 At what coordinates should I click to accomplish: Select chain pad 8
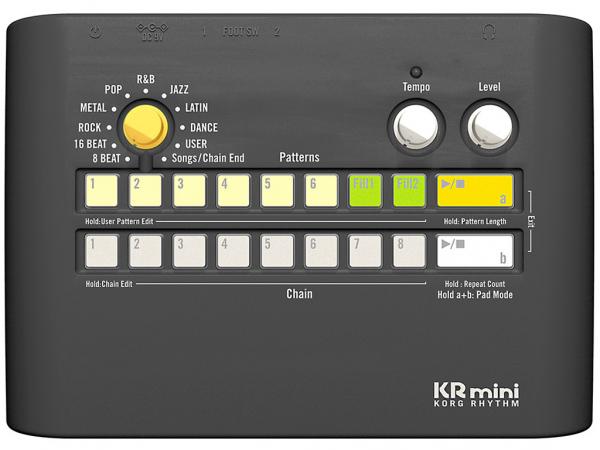[x=408, y=250]
